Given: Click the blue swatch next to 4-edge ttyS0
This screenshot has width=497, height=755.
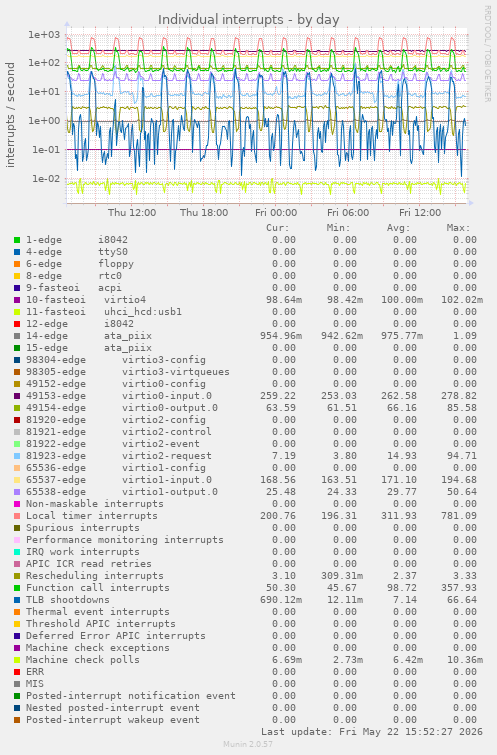Looking at the screenshot, I should point(17,252).
